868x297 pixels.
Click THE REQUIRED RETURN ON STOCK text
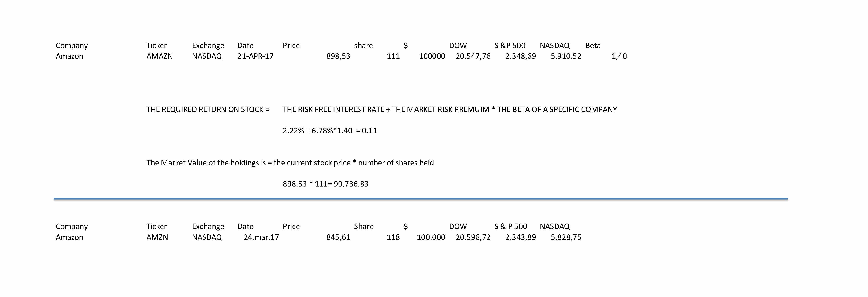208,109
